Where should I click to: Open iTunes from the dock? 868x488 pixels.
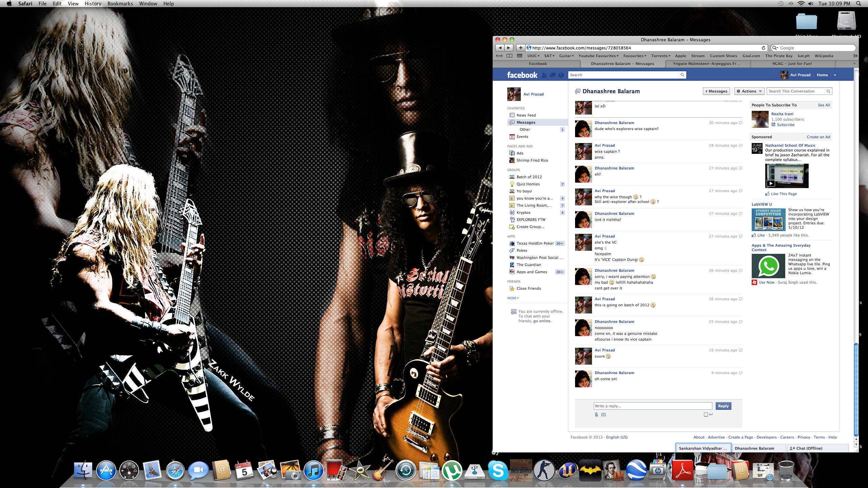click(x=313, y=470)
